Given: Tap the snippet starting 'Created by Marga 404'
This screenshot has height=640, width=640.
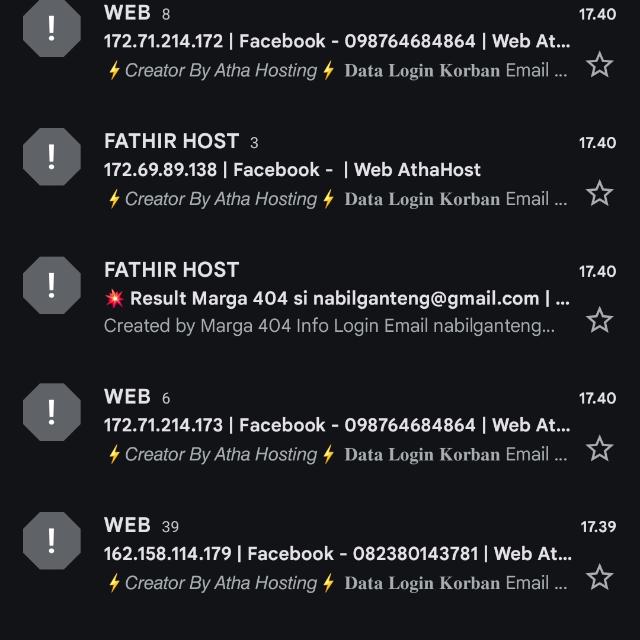Looking at the screenshot, I should (x=329, y=326).
